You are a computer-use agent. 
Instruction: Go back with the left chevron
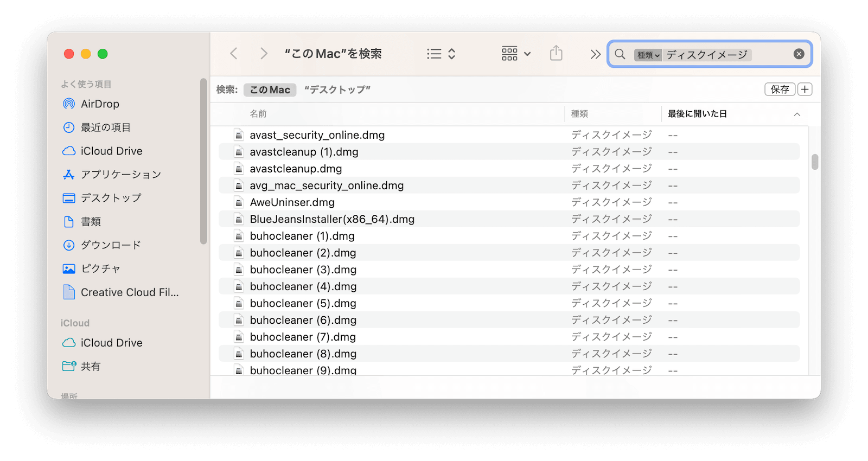click(234, 54)
